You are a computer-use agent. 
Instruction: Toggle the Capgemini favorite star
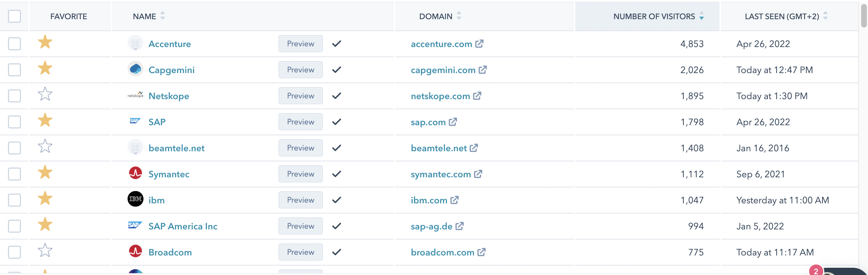tap(45, 68)
